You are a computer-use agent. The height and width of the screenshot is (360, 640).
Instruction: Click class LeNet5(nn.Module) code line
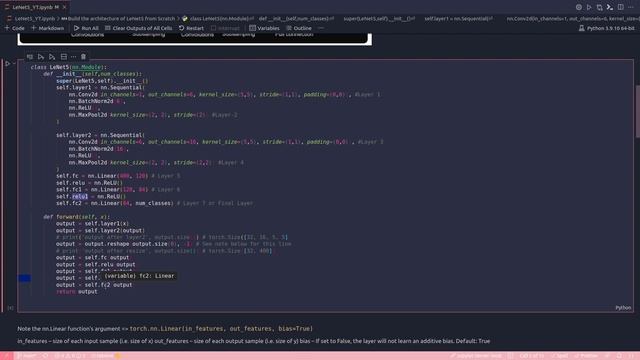pyautogui.click(x=69, y=67)
